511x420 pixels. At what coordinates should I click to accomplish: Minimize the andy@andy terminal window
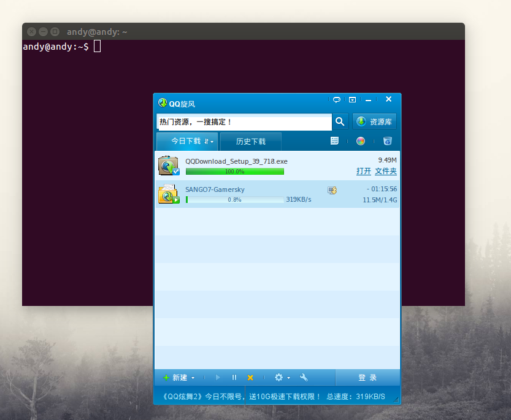tap(43, 32)
